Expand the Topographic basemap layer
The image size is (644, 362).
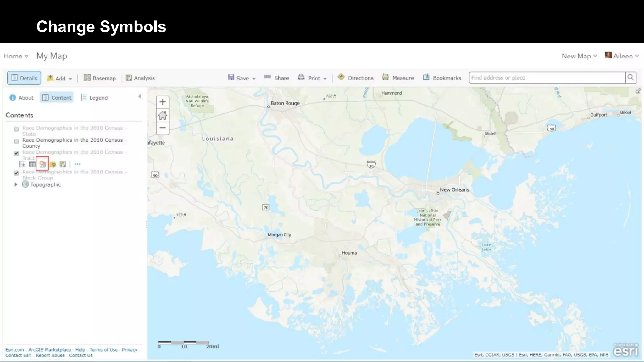click(x=16, y=184)
